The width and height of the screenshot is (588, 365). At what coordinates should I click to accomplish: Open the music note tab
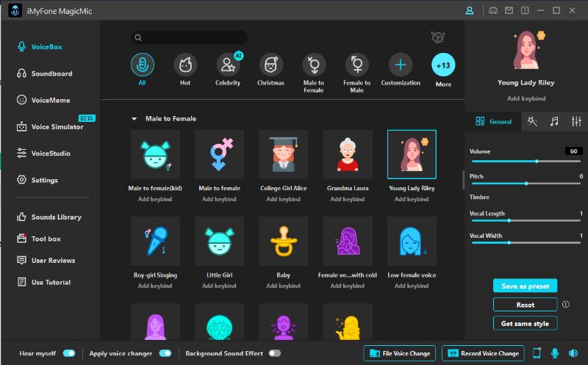(x=554, y=121)
